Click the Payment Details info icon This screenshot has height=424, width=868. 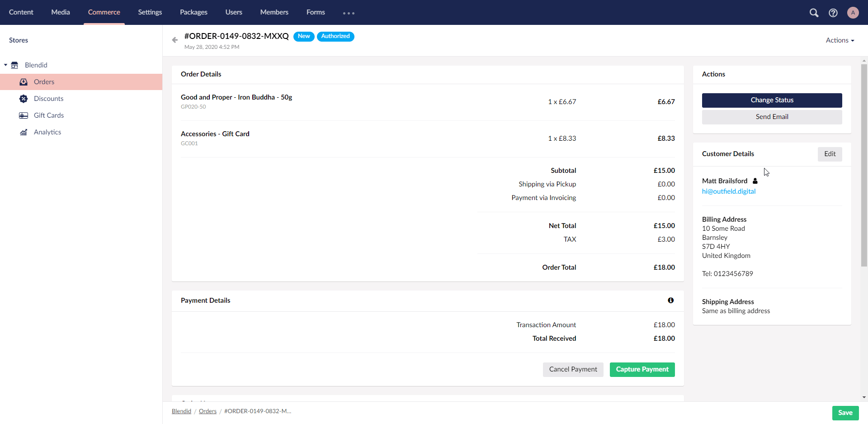670,300
